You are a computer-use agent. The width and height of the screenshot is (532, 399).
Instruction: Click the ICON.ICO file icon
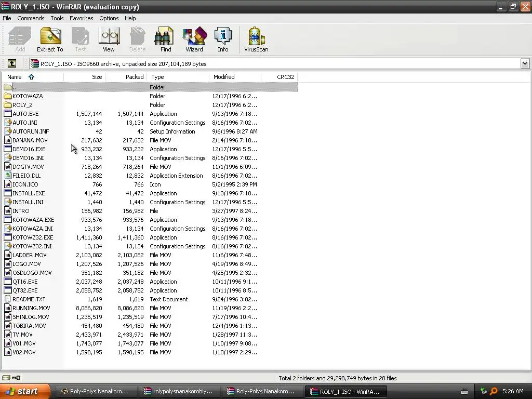[7, 184]
